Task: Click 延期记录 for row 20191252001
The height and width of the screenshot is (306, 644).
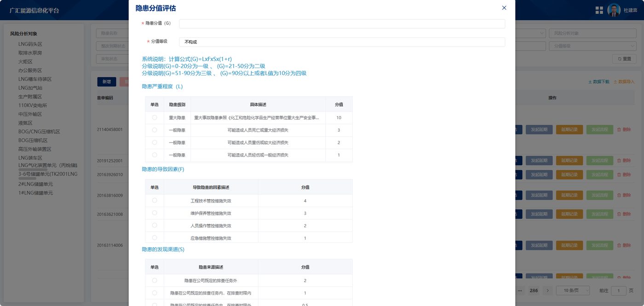Action: [x=569, y=161]
